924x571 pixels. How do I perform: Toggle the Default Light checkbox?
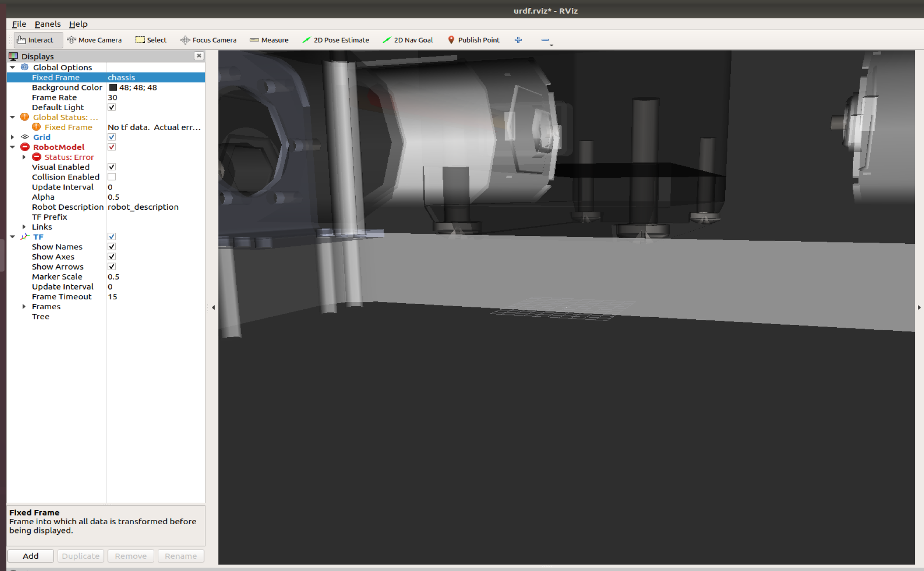pos(112,107)
